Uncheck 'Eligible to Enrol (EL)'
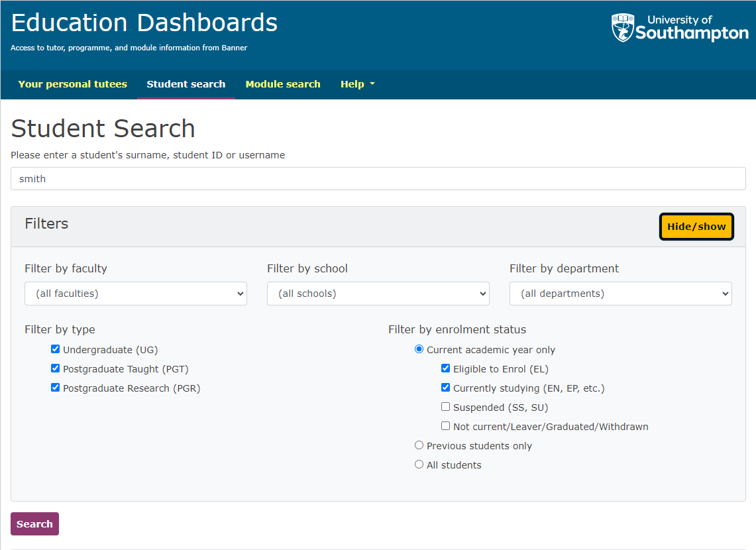The image size is (756, 550). tap(445, 368)
